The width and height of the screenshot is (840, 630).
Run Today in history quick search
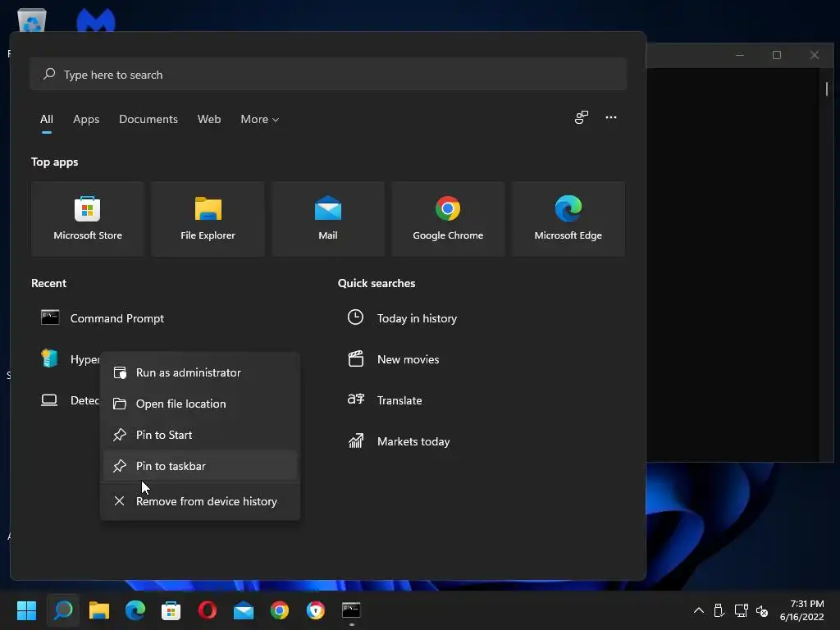(402, 318)
